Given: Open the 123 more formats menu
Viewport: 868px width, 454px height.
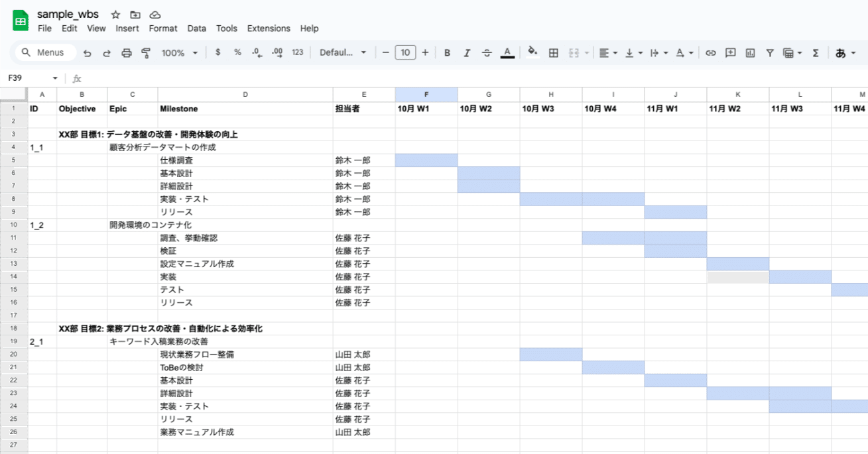Looking at the screenshot, I should click(298, 52).
